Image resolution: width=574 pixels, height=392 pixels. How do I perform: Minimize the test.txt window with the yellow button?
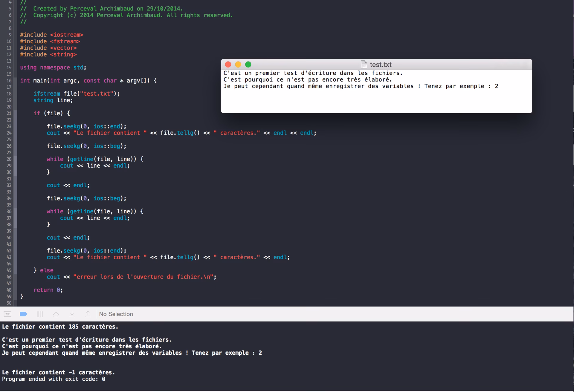pos(238,65)
